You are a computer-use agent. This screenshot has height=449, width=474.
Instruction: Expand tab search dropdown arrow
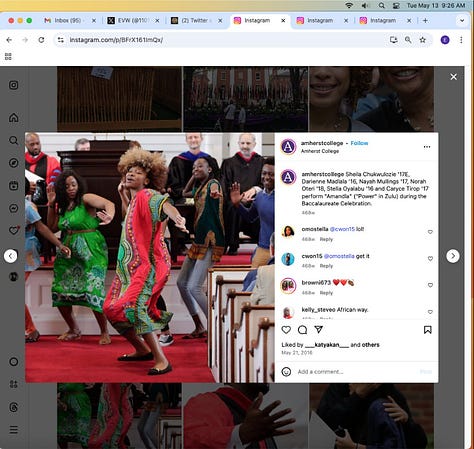(x=462, y=20)
